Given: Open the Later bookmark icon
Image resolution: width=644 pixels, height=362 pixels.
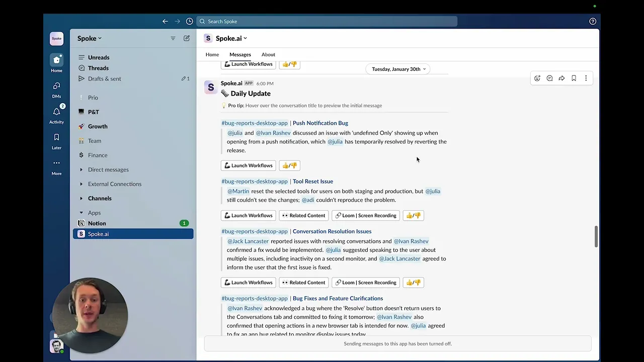Looking at the screenshot, I should (56, 138).
